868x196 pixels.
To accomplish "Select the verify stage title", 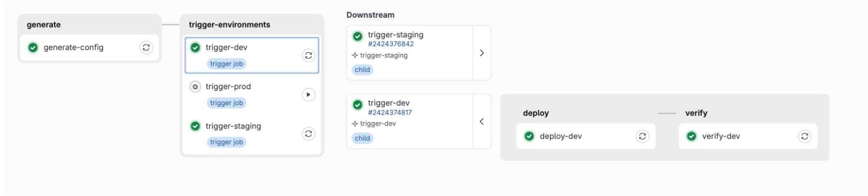I will pyautogui.click(x=696, y=113).
